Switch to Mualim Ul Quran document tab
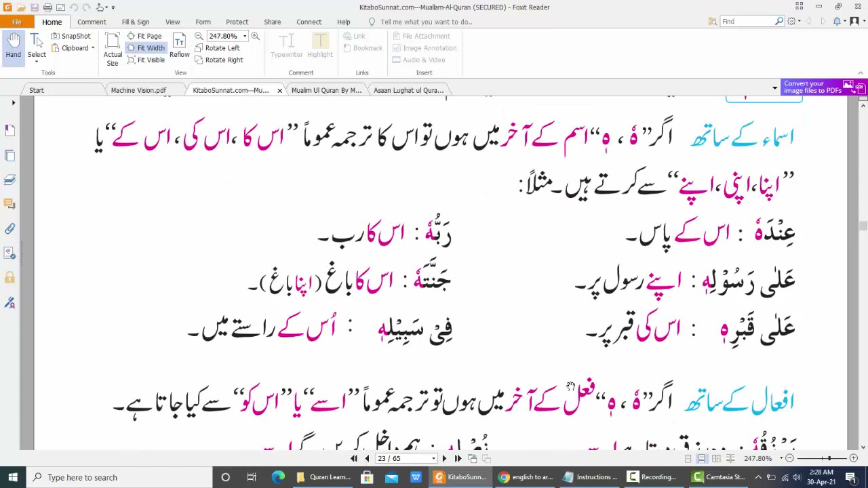The image size is (868, 488). 326,90
